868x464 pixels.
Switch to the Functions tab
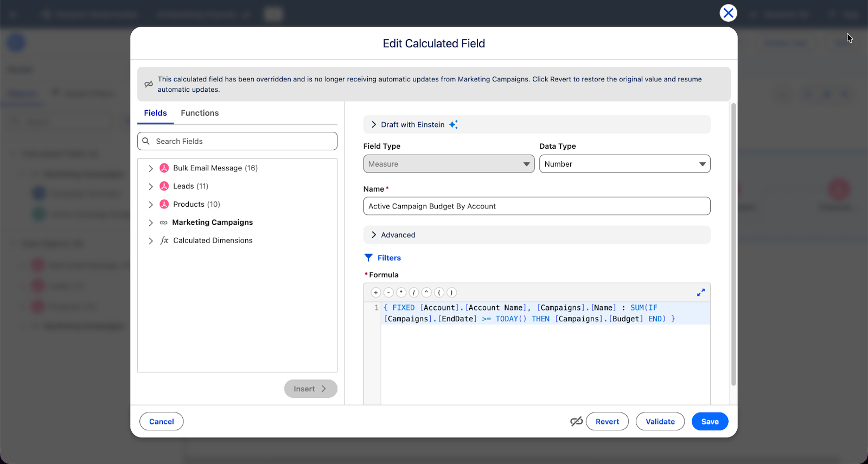200,113
